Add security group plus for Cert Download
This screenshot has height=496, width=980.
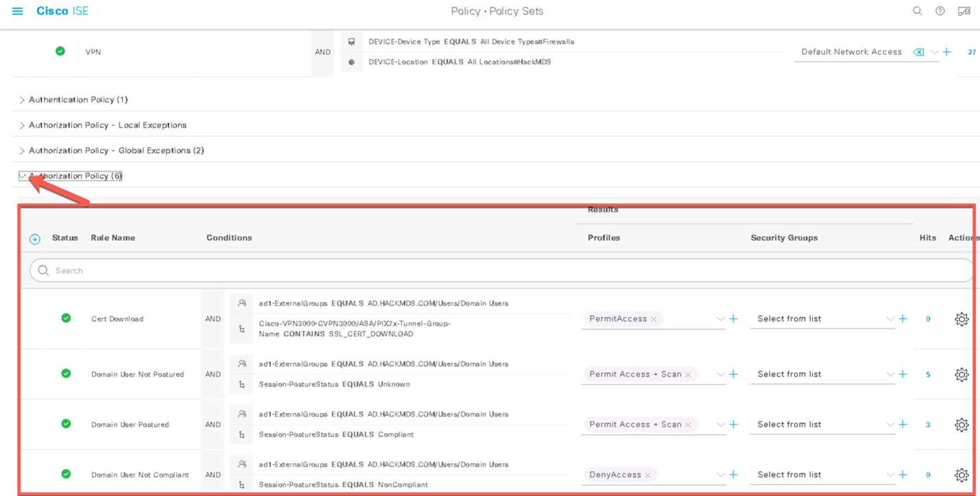(x=903, y=319)
